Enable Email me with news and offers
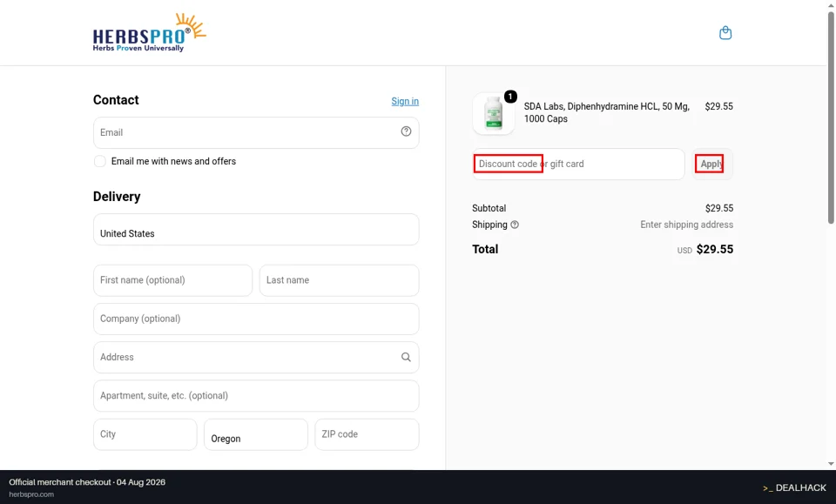 (99, 161)
